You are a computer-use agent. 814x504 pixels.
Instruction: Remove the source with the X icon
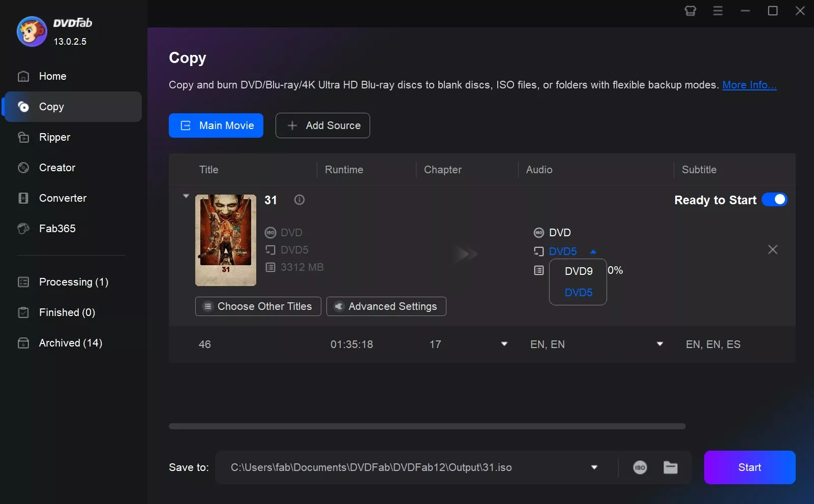tap(772, 249)
